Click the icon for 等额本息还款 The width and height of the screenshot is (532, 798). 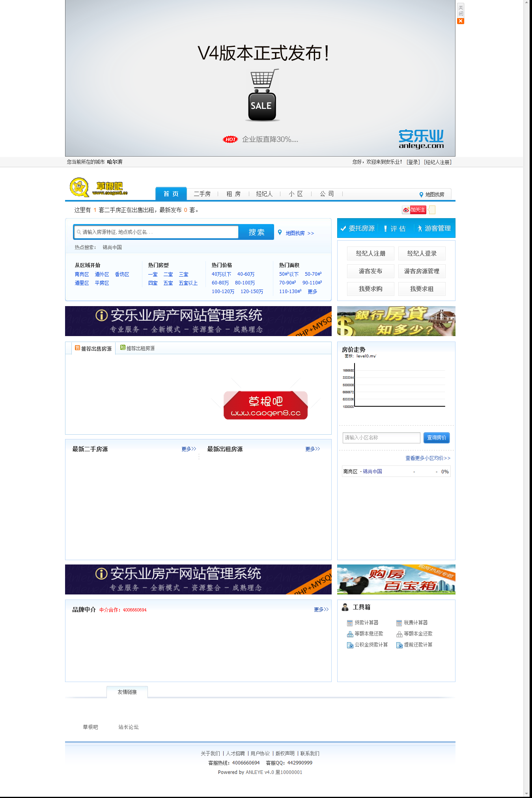[x=349, y=634]
